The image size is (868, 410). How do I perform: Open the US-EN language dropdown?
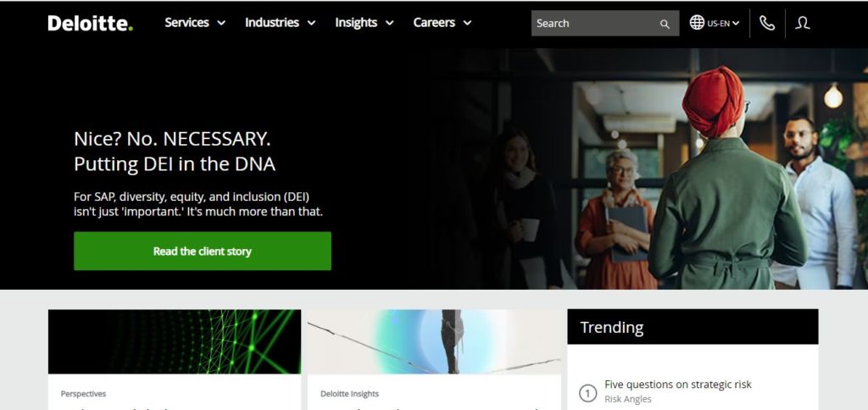pos(723,23)
